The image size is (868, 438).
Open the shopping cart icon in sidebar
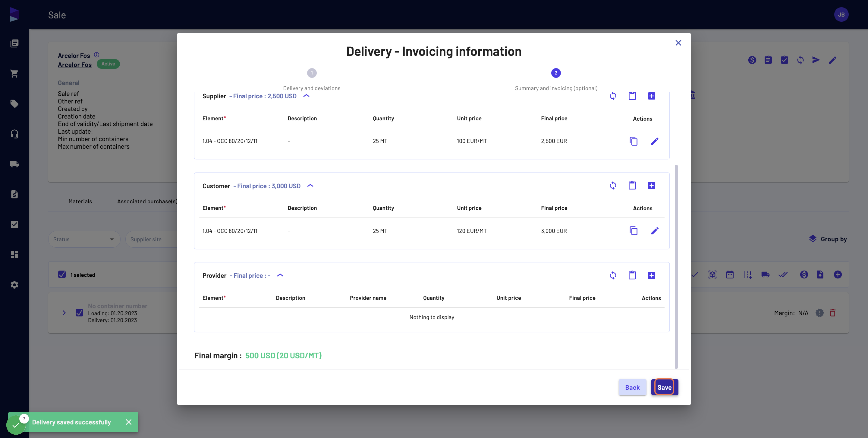click(x=14, y=74)
